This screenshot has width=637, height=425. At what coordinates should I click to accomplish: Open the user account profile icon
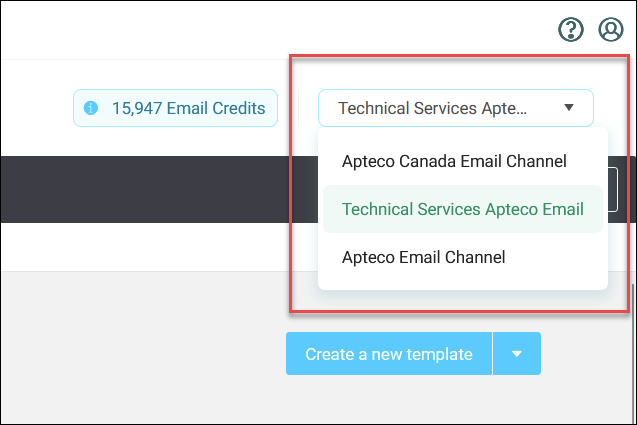pyautogui.click(x=611, y=29)
